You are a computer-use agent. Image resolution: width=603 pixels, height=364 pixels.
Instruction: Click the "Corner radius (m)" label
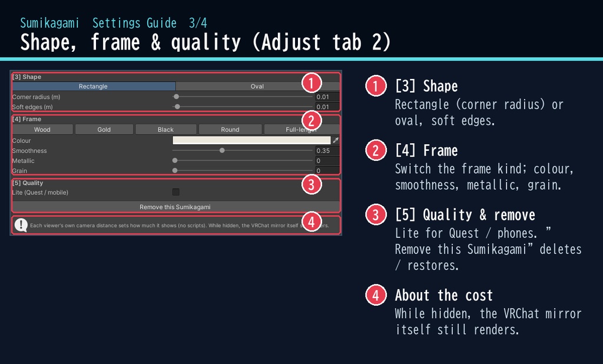(36, 97)
